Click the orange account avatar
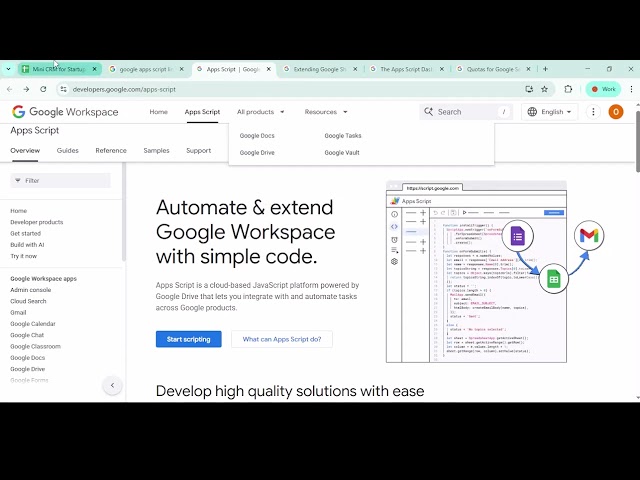640x480 pixels. pos(616,112)
